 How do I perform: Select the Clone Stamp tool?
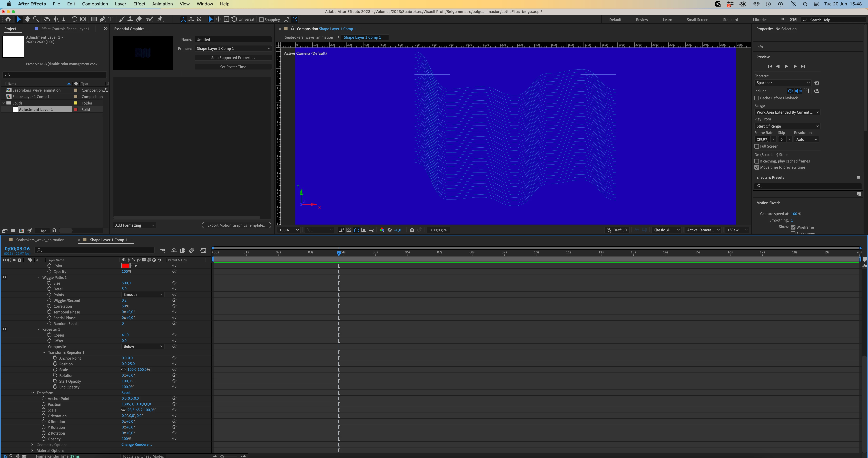tap(130, 19)
